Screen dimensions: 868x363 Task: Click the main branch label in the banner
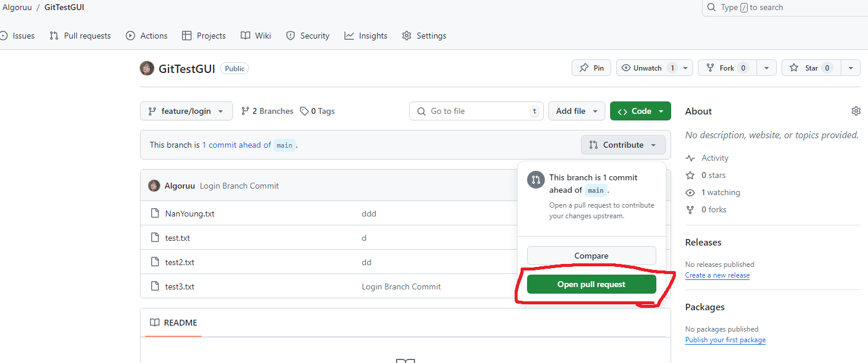click(x=285, y=145)
